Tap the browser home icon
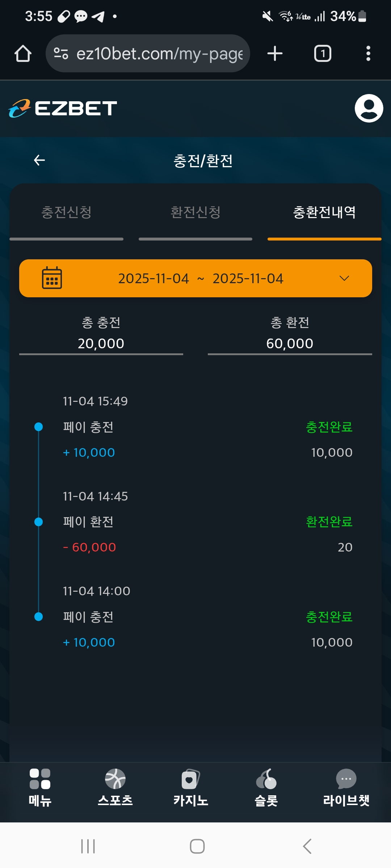 coord(23,54)
